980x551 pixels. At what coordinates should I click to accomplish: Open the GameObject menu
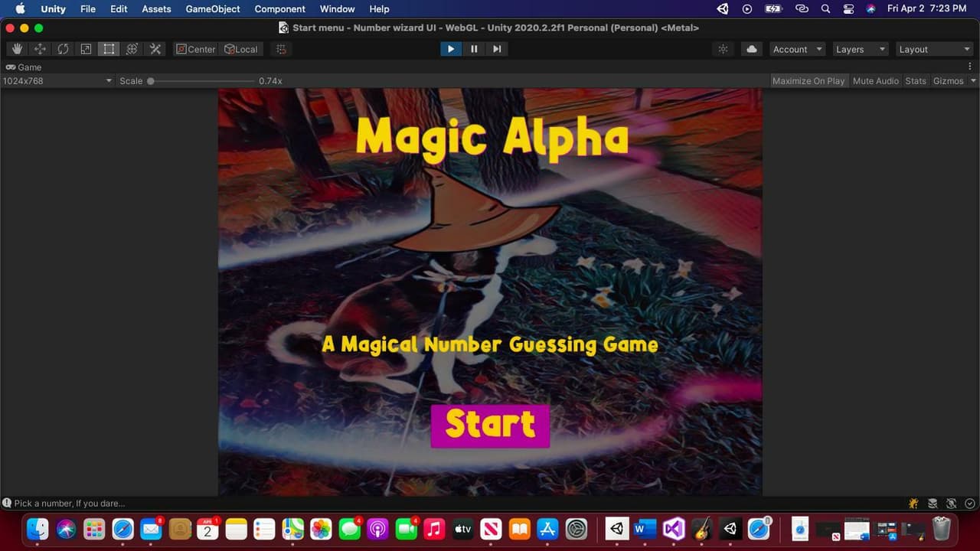213,9
